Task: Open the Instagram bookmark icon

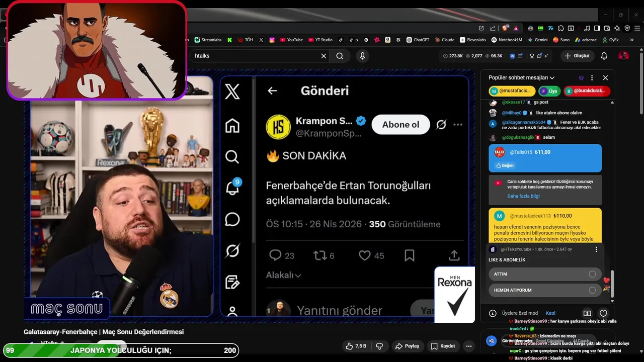Action: click(272, 40)
